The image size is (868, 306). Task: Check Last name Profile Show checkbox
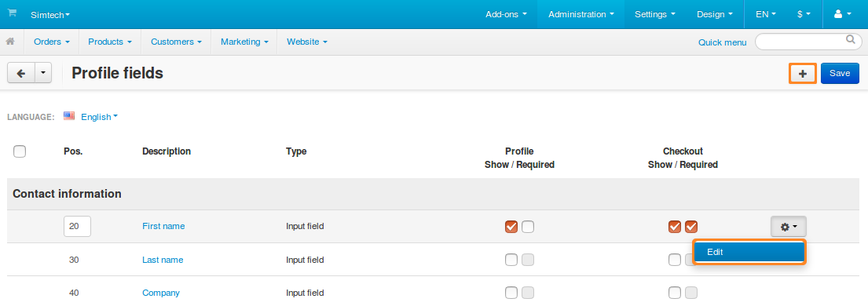[x=511, y=260]
